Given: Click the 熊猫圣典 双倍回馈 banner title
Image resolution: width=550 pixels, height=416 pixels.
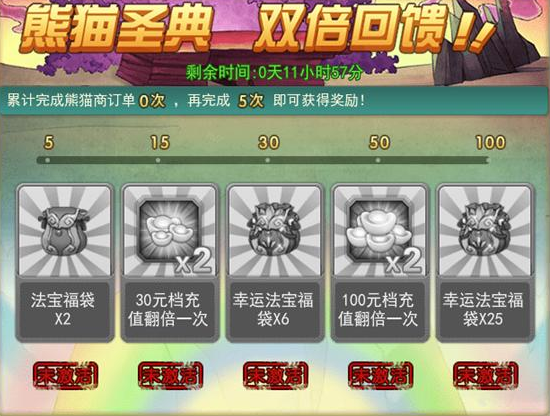Looking at the screenshot, I should point(256,28).
